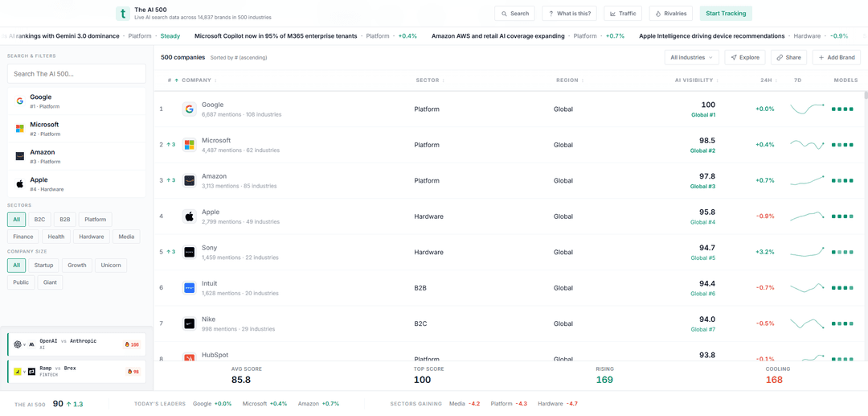This screenshot has width=868, height=416.
Task: Open the Traffic tab in header
Action: pyautogui.click(x=622, y=14)
